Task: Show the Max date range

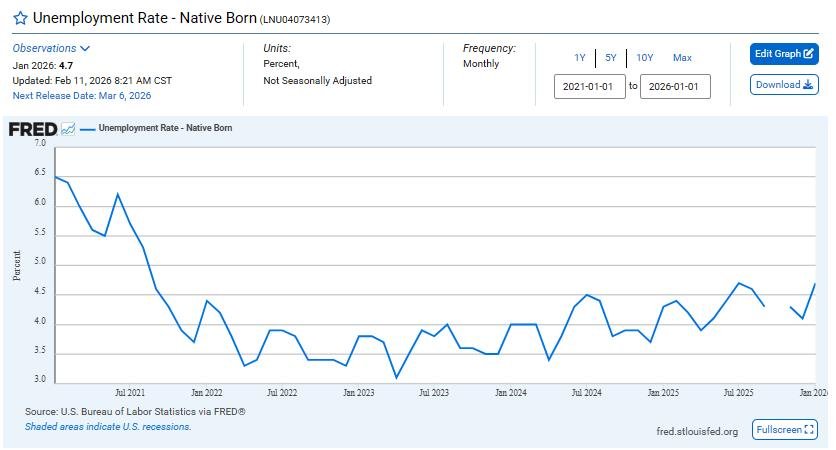Action: coord(682,58)
